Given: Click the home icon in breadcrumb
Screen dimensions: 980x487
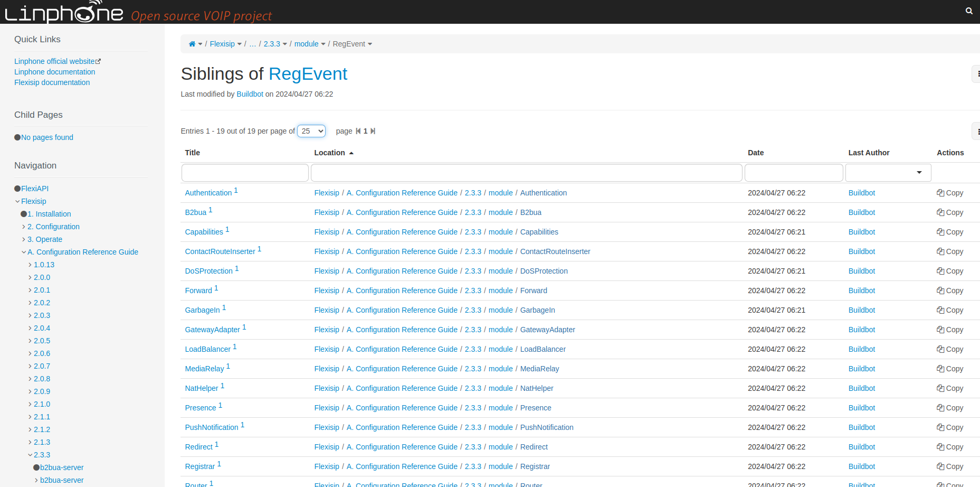Looking at the screenshot, I should coord(192,44).
